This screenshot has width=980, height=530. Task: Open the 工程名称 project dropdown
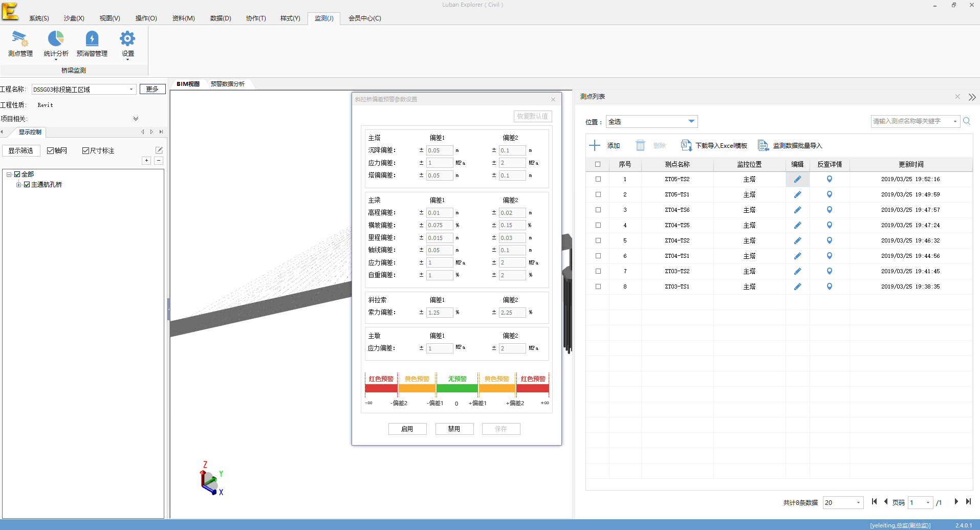(131, 90)
